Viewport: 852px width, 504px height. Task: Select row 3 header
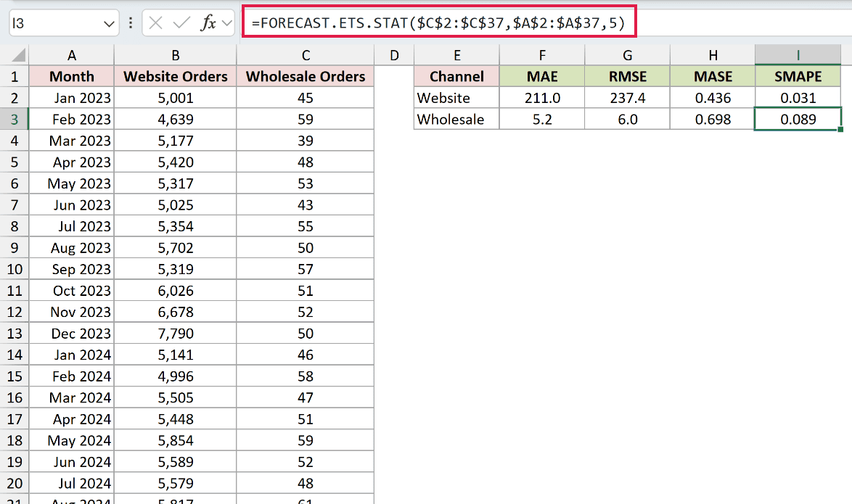click(x=14, y=120)
